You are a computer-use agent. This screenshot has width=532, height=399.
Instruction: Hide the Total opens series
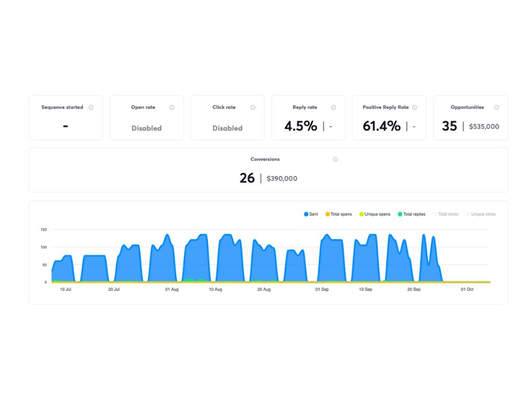[x=338, y=214]
